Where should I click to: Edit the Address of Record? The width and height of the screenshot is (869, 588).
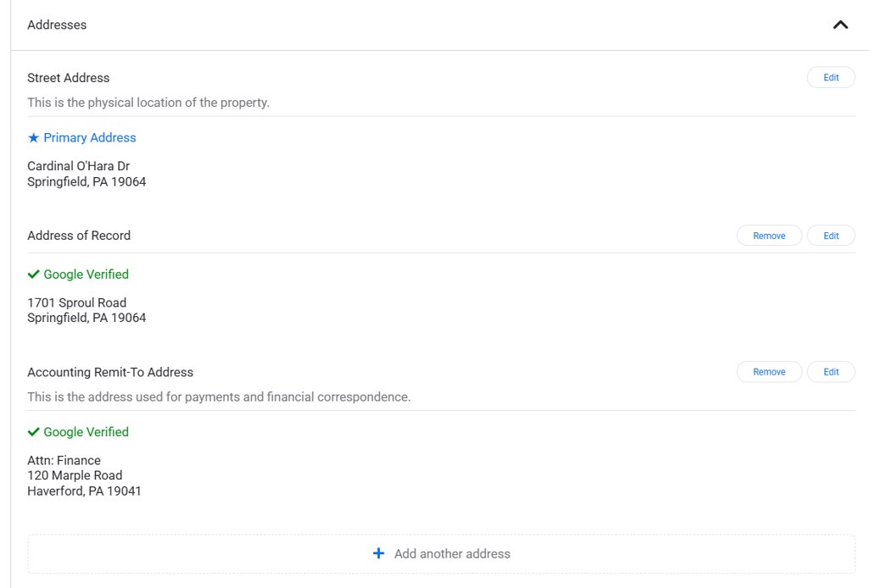point(831,236)
